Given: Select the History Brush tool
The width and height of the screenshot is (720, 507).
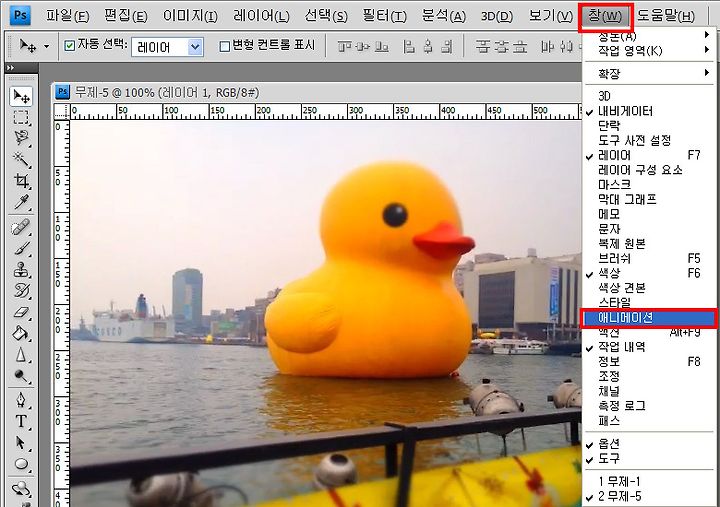Looking at the screenshot, I should (x=21, y=291).
